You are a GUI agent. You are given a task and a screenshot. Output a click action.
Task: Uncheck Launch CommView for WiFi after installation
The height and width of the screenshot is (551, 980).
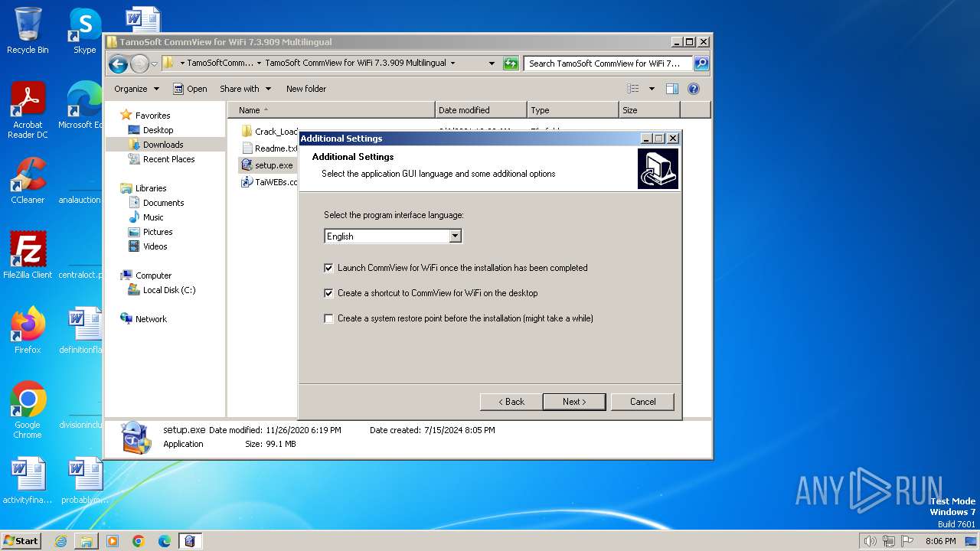click(x=329, y=268)
